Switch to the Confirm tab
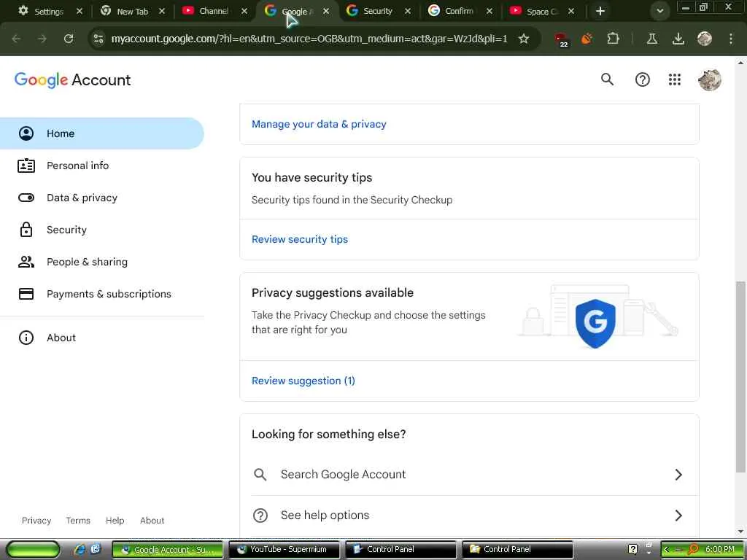747x560 pixels. click(459, 11)
